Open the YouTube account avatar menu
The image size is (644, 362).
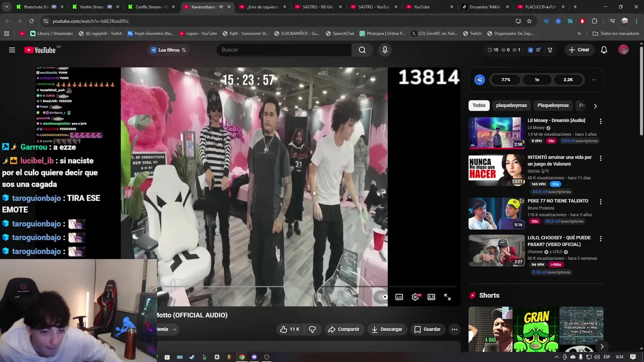tap(623, 50)
